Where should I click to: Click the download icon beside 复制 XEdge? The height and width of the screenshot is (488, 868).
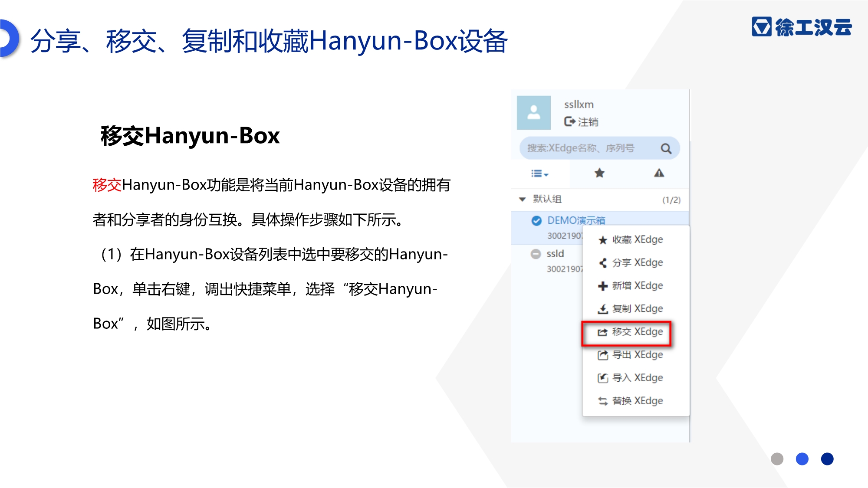click(603, 309)
